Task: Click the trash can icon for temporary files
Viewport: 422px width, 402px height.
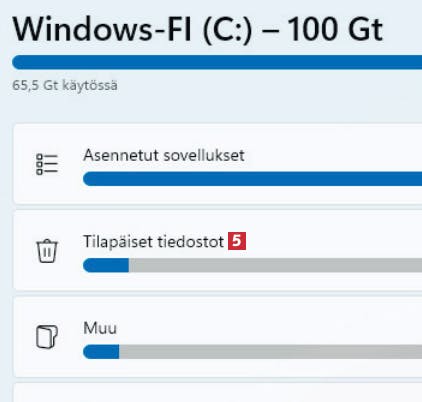Action: pos(47,251)
